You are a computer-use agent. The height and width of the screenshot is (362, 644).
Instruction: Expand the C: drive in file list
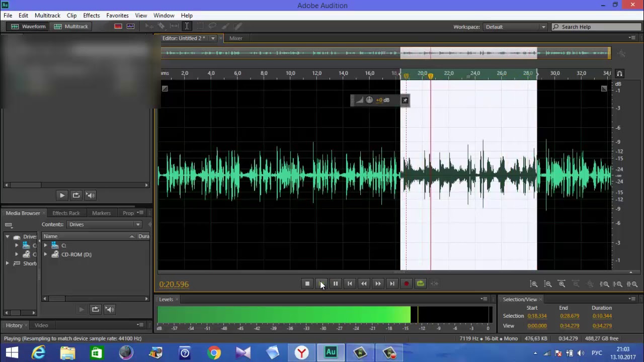coord(45,245)
